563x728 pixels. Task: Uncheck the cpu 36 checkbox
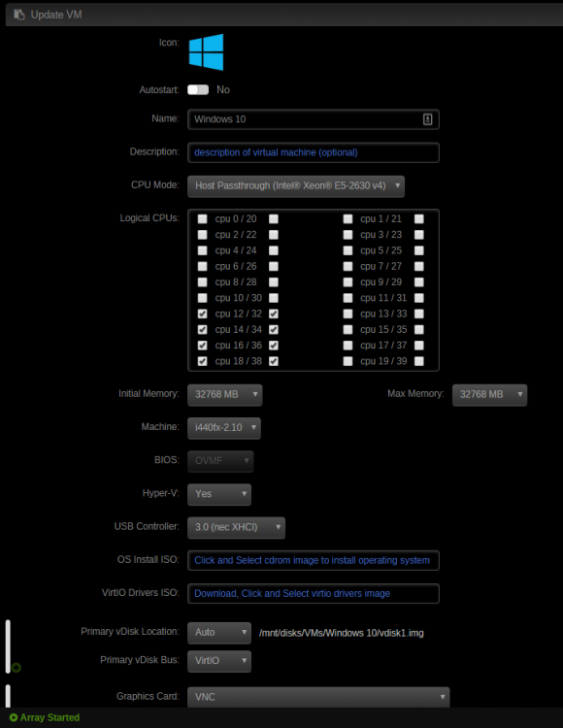coord(274,346)
